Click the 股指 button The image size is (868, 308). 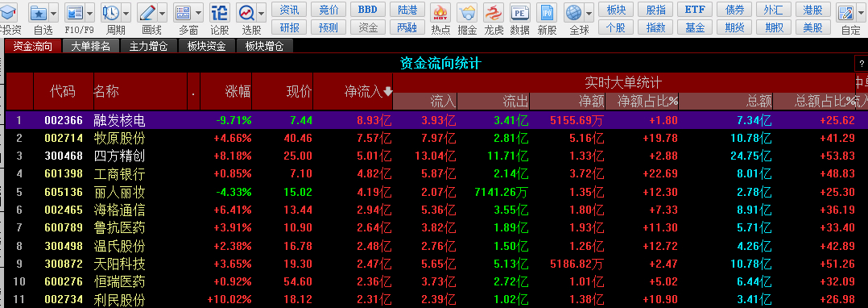(655, 10)
